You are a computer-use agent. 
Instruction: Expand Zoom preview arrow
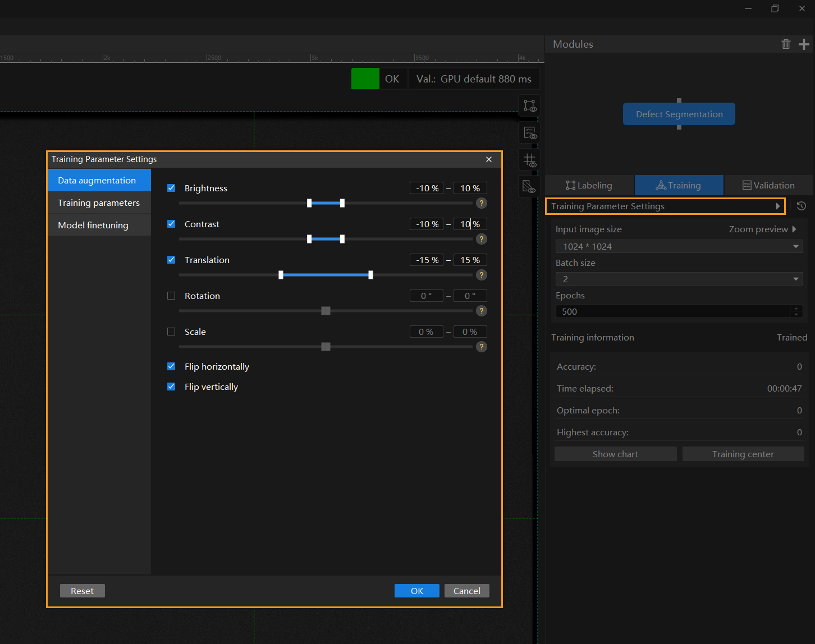coord(794,229)
